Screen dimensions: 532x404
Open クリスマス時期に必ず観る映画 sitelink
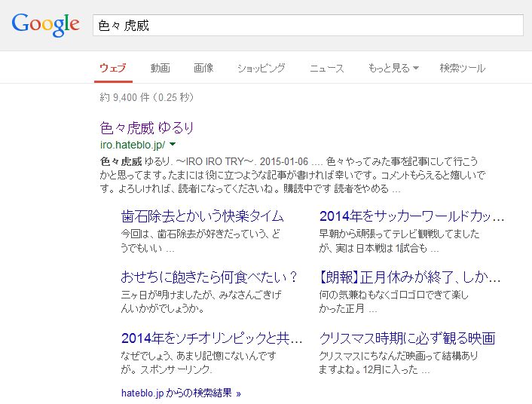[x=407, y=338]
